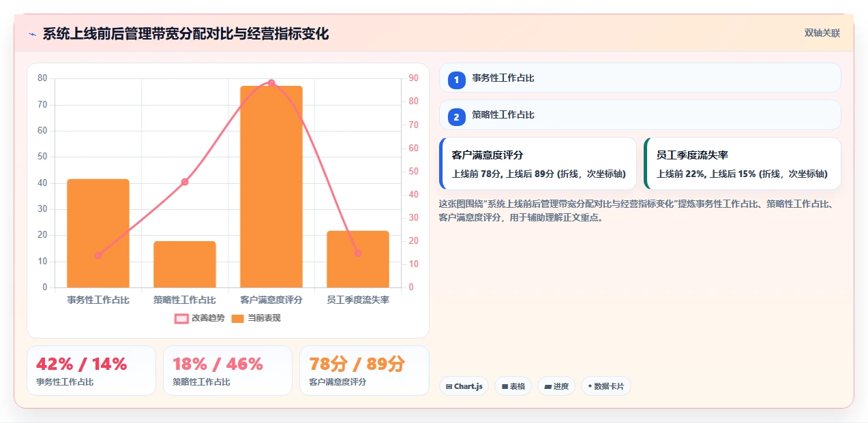
Task: Click x-axis label 事务性工作占比
Action: [98, 300]
